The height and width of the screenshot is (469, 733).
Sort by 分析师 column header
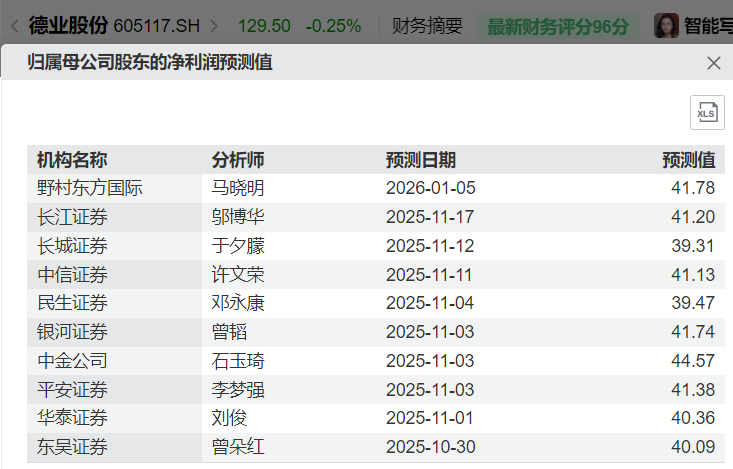[237, 160]
